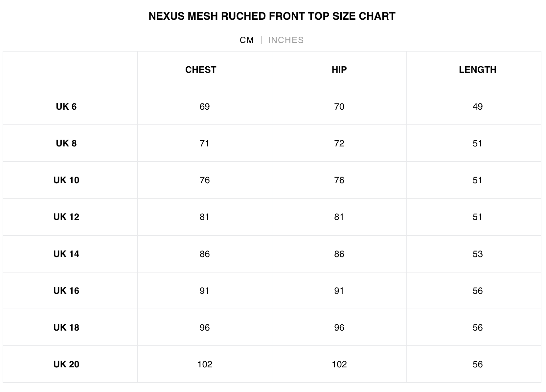This screenshot has height=392, width=546.
Task: Select the UK 18 row label
Action: pos(66,327)
